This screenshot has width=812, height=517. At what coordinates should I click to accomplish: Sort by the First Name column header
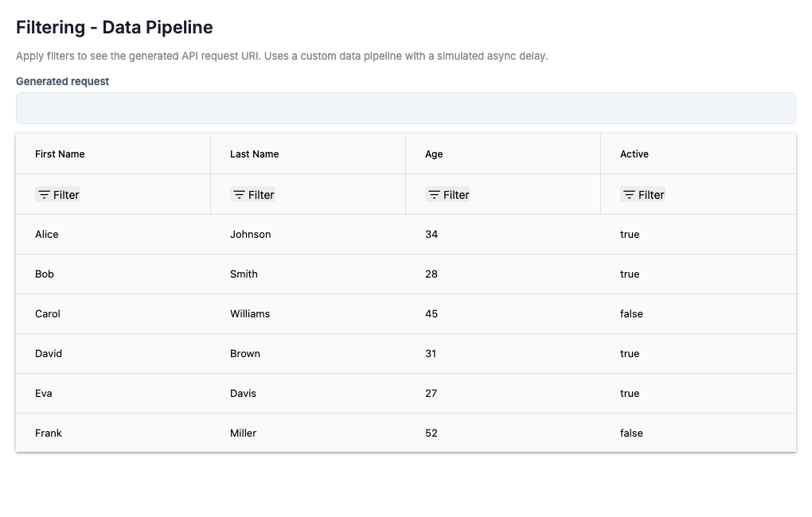click(x=60, y=154)
